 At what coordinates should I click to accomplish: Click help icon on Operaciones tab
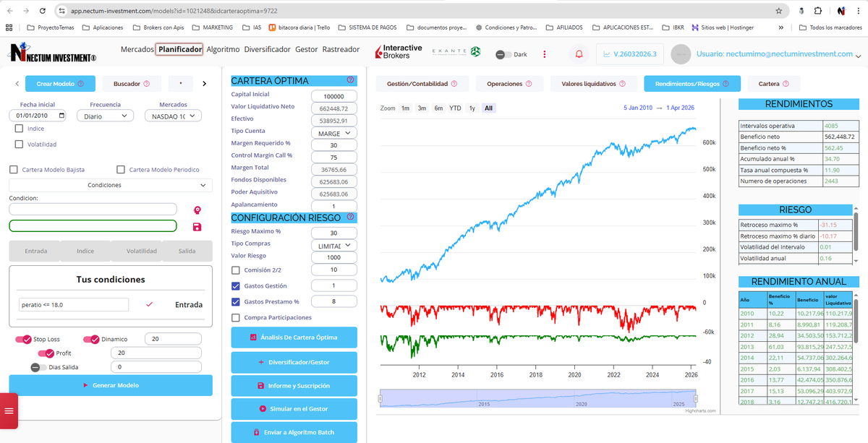[x=529, y=84]
